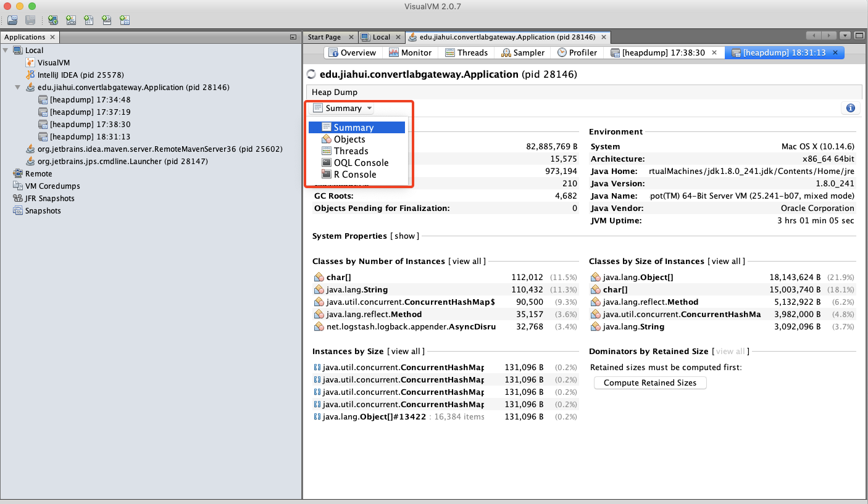
Task: Select org.jetbrains.jps.cmdline.Launcher (pid 28147)
Action: click(122, 162)
